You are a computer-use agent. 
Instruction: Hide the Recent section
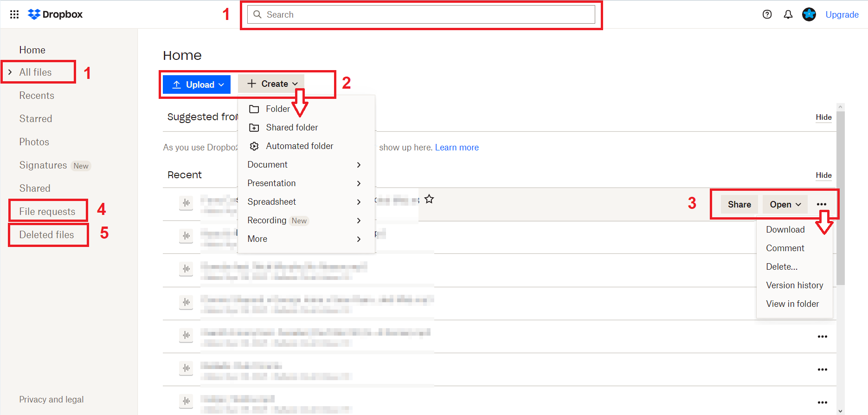point(823,175)
